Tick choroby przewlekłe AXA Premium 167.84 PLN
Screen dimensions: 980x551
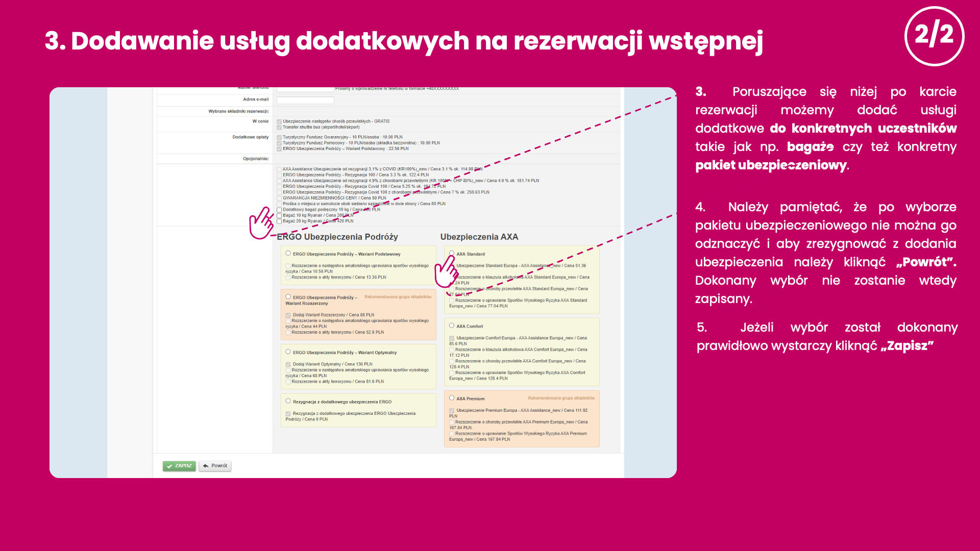452,422
